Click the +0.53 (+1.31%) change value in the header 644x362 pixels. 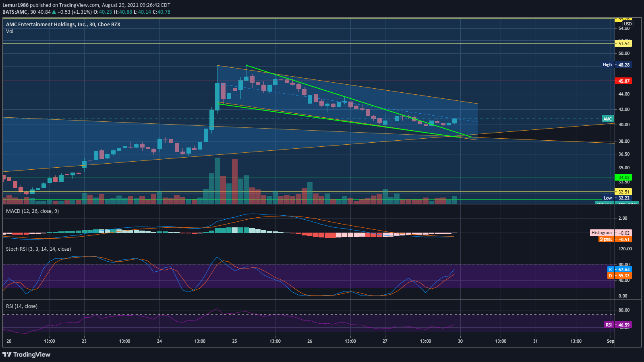[x=75, y=12]
